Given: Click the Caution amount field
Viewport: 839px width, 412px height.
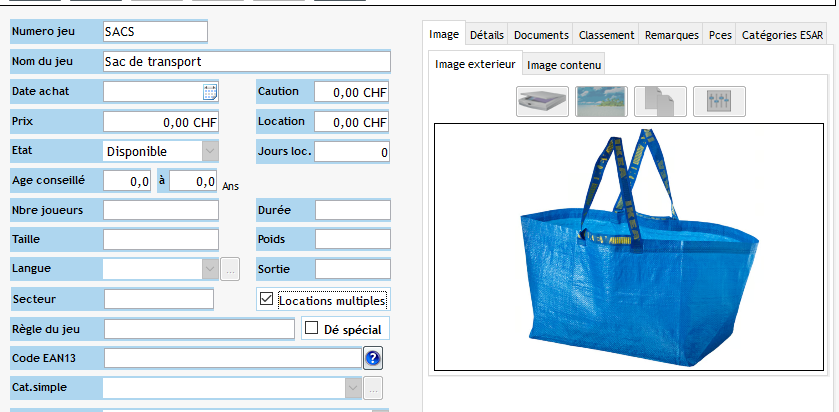Looking at the screenshot, I should point(351,92).
